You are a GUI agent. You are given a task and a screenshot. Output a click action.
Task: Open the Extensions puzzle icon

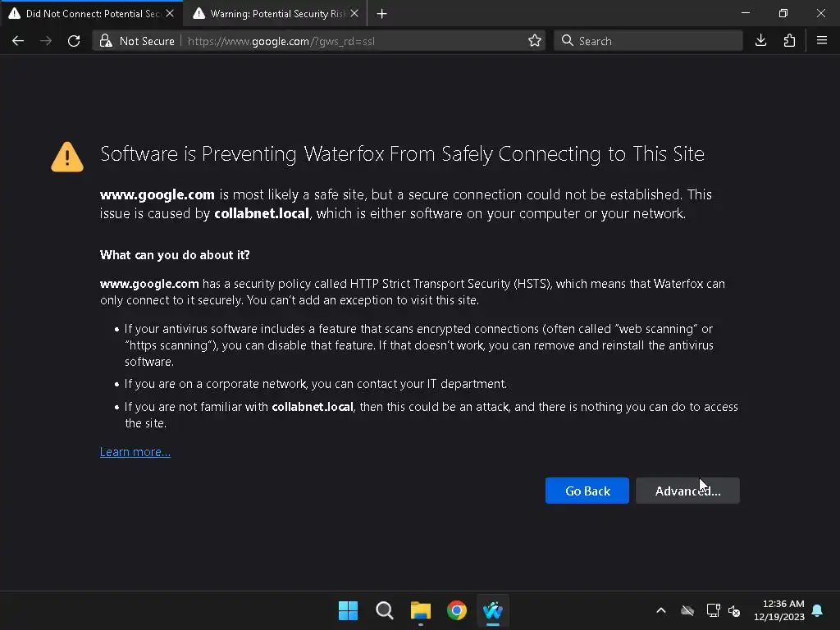[x=789, y=41]
